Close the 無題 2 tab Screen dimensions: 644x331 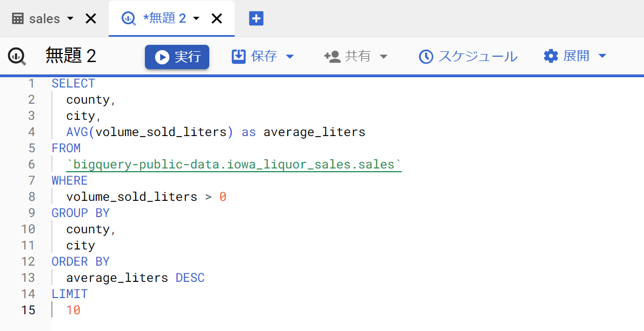click(216, 18)
